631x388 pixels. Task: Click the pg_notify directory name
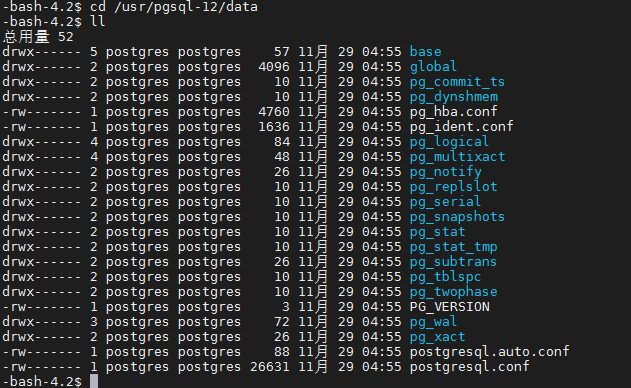point(445,172)
